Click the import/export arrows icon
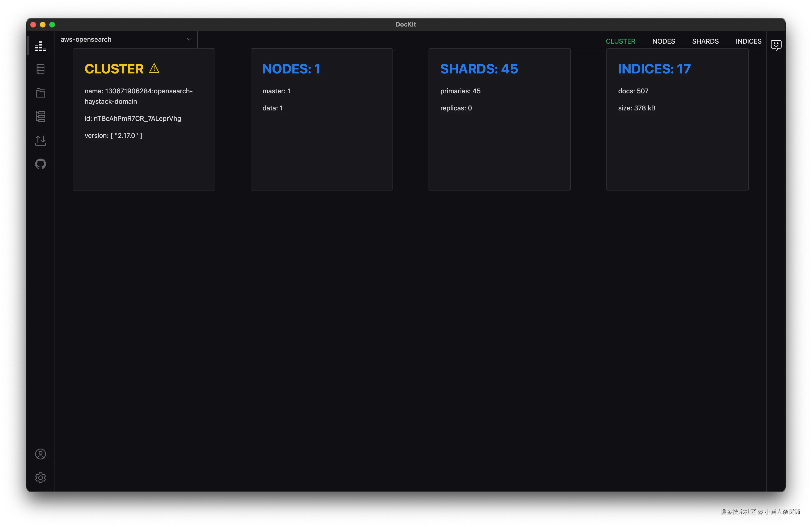Image resolution: width=812 pixels, height=527 pixels. 40,140
